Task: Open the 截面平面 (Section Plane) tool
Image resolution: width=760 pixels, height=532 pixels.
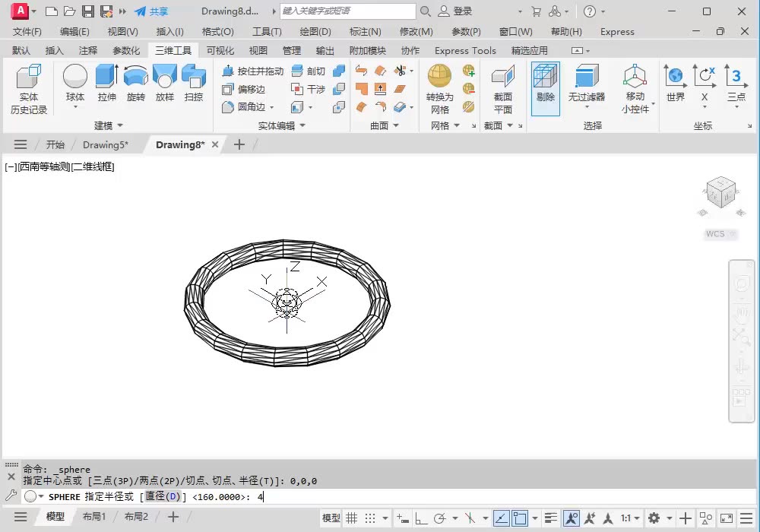Action: [x=502, y=77]
